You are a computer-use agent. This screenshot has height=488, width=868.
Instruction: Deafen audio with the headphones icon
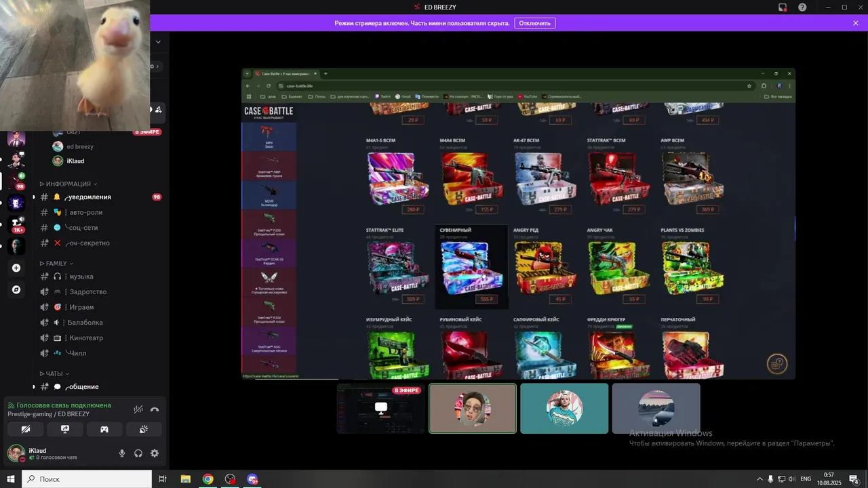click(x=138, y=453)
